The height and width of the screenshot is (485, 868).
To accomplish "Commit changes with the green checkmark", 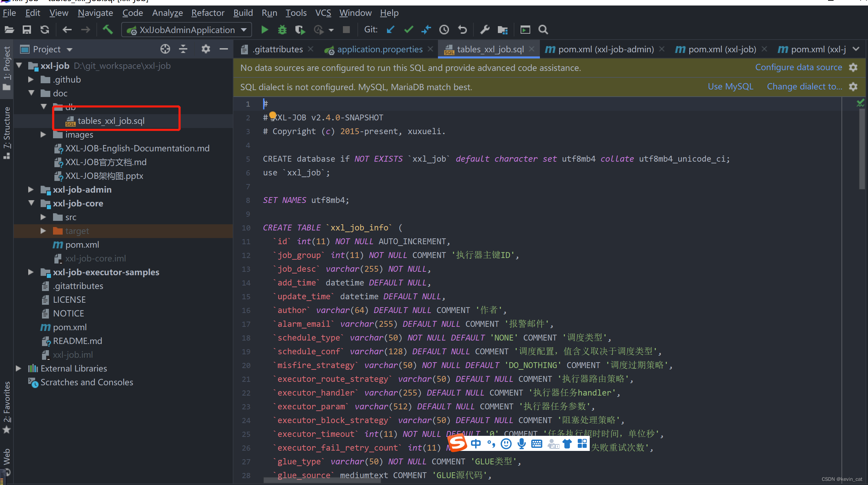I will point(408,30).
